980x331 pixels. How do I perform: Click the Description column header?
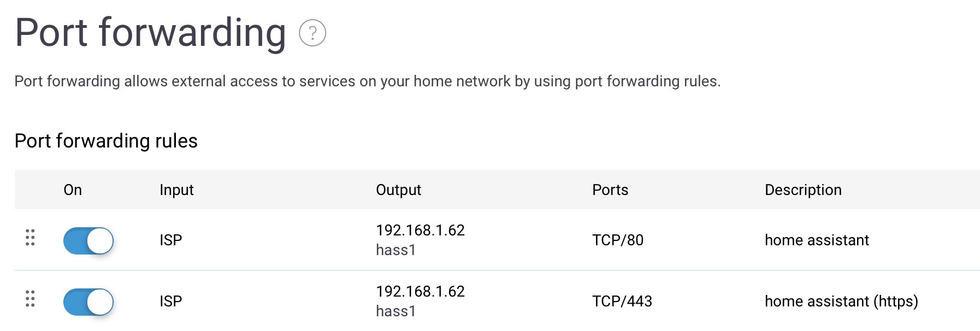pos(803,190)
